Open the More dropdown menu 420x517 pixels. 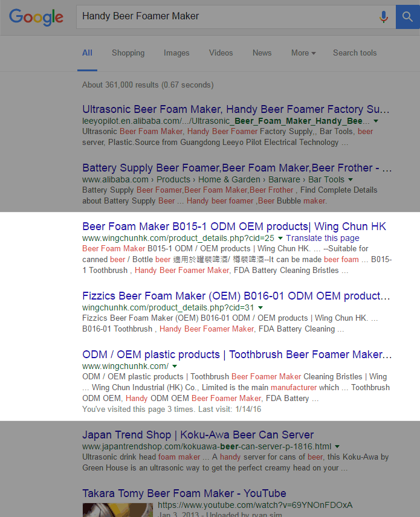(x=303, y=53)
